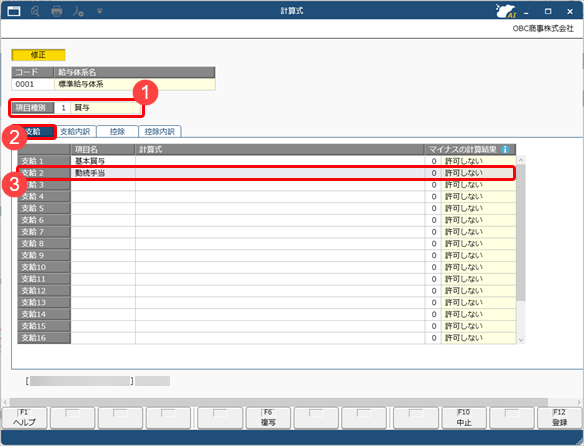Switch to the 控除 tab
584x447 pixels.
click(x=117, y=131)
